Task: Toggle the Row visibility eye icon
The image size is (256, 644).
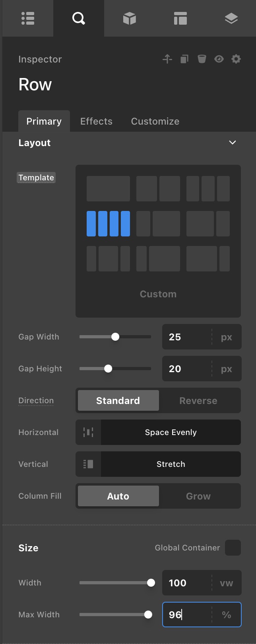Action: [x=219, y=59]
